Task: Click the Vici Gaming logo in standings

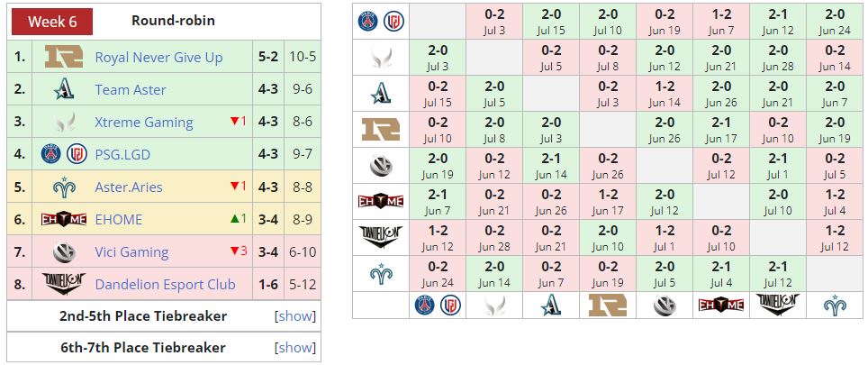Action: click(64, 252)
